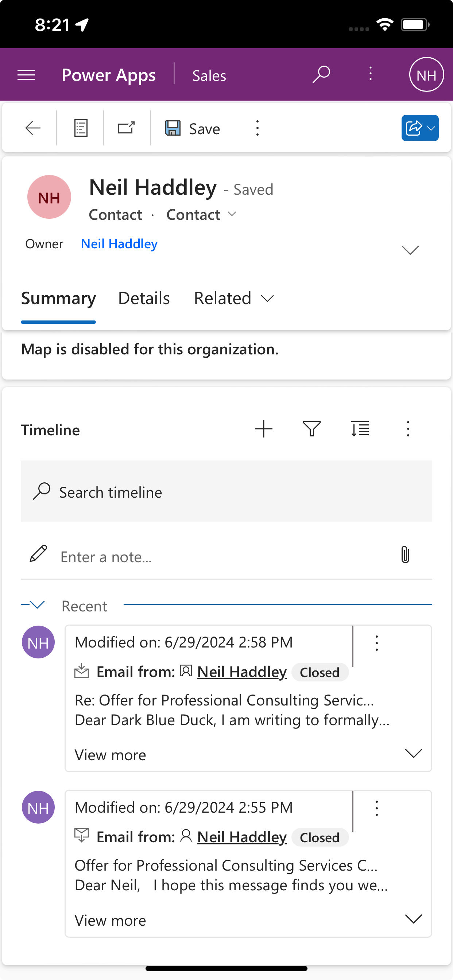Viewport: 453px width, 980px height.
Task: Open more options for 2:55 PM email
Action: click(x=377, y=808)
